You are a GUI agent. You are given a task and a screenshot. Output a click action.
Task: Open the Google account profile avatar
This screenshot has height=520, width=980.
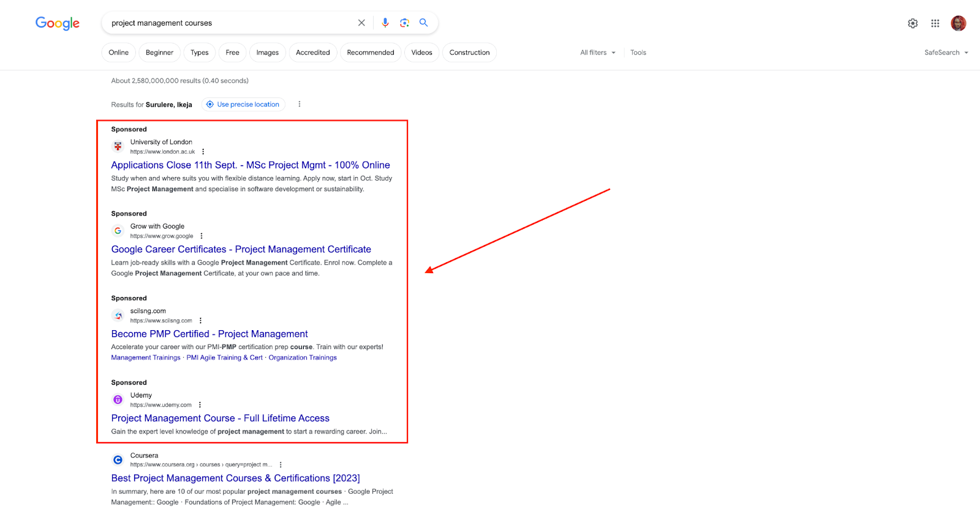click(959, 23)
